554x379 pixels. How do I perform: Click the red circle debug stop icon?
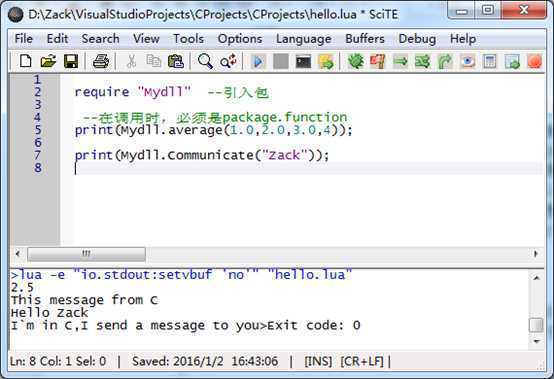point(535,61)
